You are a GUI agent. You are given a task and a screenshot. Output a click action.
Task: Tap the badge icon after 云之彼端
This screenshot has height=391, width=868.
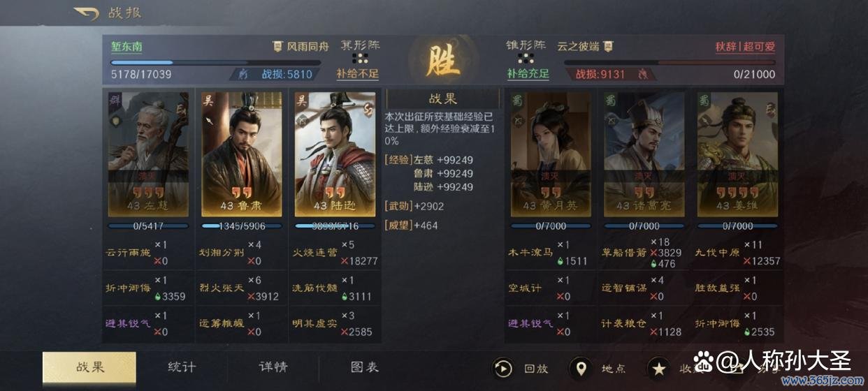[x=608, y=47]
